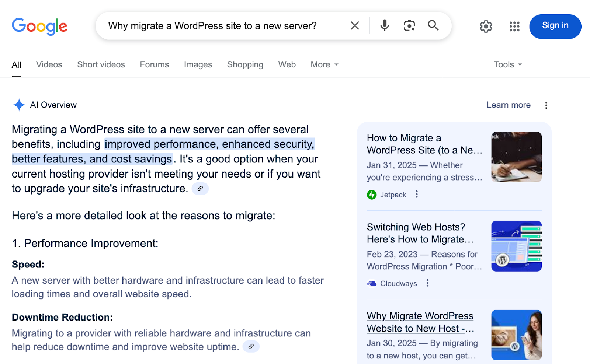Open 'How to Migrate a WordPress Site' result

[x=424, y=144]
